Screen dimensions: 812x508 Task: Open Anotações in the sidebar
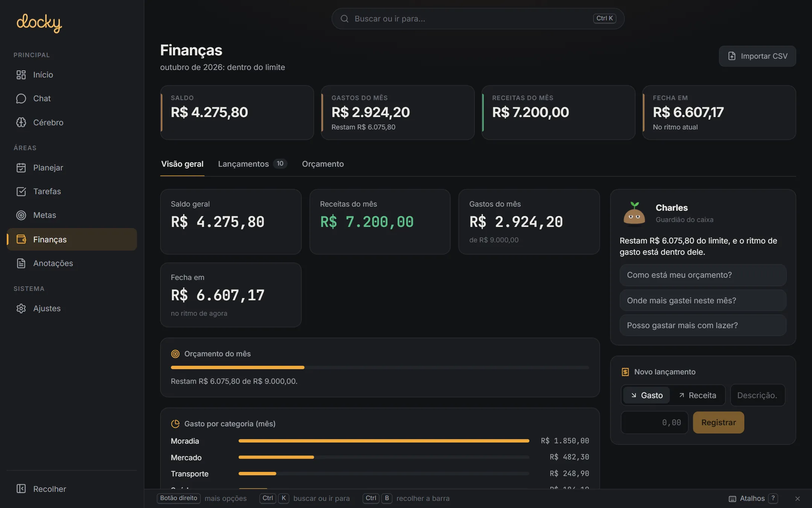[72, 263]
